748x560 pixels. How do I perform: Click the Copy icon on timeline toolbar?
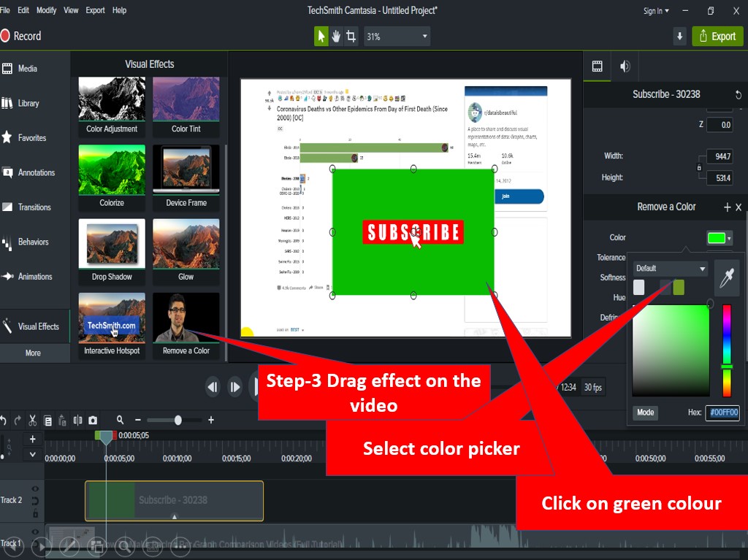tap(47, 421)
